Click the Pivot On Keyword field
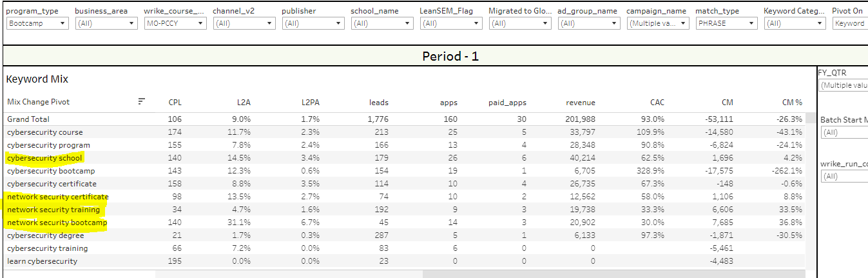The height and width of the screenshot is (278, 868). point(848,23)
